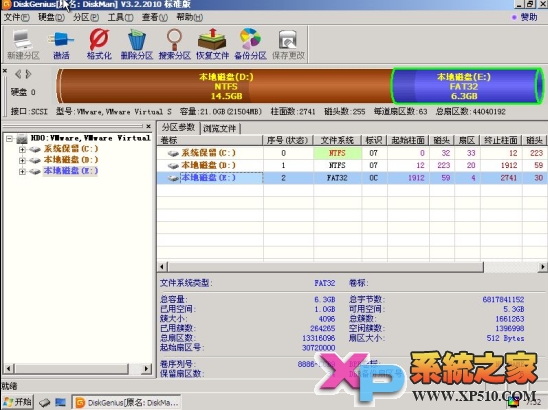
Task: Go to previous disk with left arrow
Action: point(18,74)
